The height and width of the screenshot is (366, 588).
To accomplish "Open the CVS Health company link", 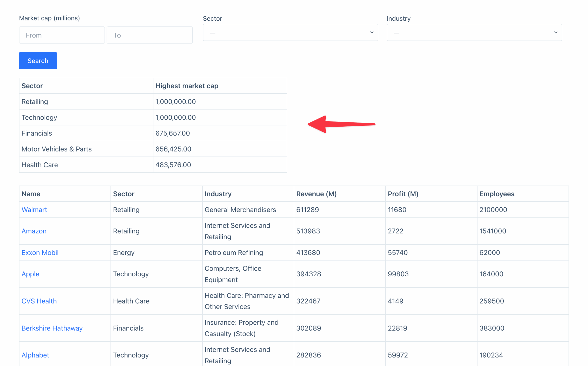I will click(x=39, y=301).
